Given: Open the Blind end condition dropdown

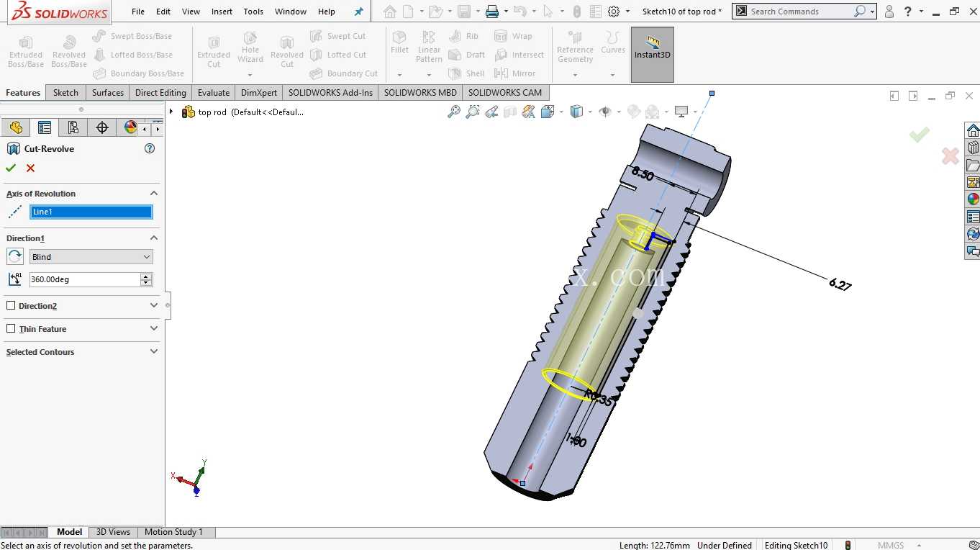Looking at the screenshot, I should (x=91, y=256).
